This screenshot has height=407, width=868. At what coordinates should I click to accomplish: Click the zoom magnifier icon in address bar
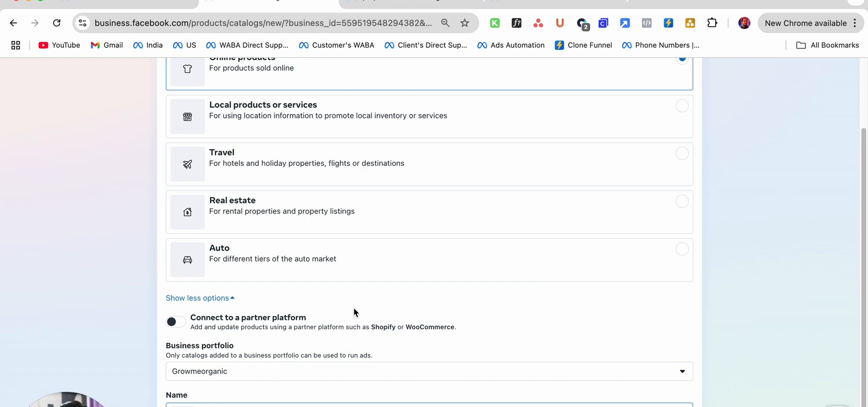445,23
